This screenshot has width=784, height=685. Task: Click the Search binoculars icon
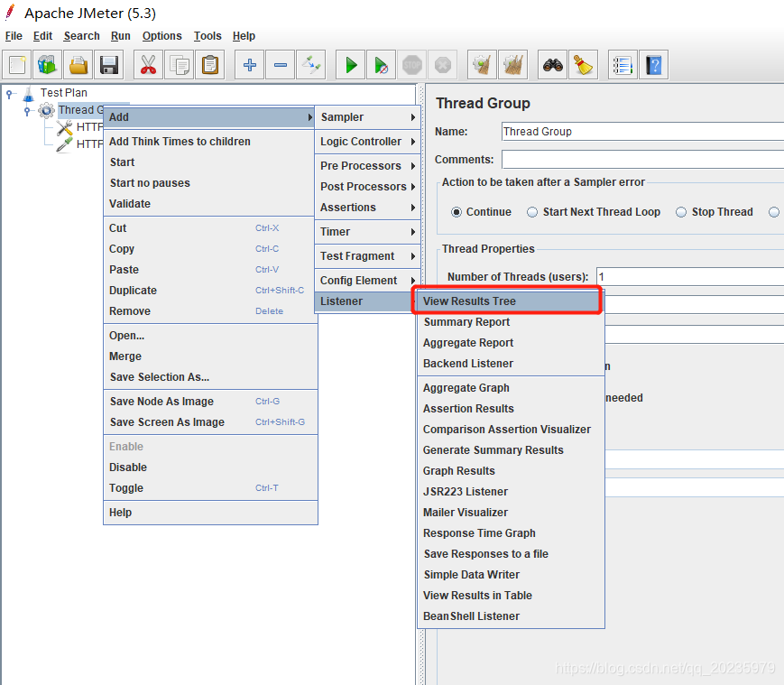click(552, 65)
